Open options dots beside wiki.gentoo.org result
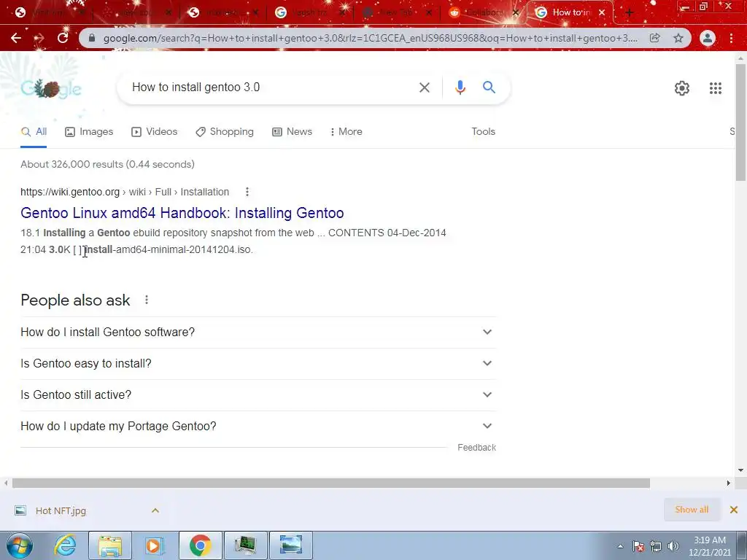747x560 pixels. coord(247,192)
